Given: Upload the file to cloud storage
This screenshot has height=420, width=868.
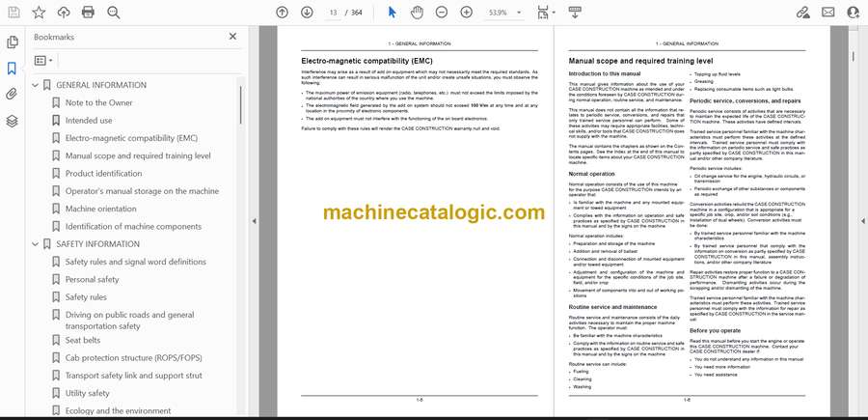Looking at the screenshot, I should [64, 13].
